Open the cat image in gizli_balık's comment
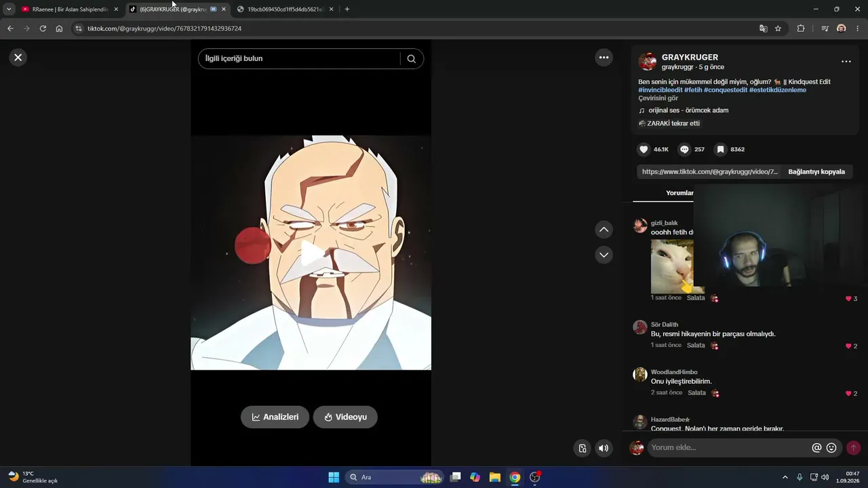 [x=673, y=266]
